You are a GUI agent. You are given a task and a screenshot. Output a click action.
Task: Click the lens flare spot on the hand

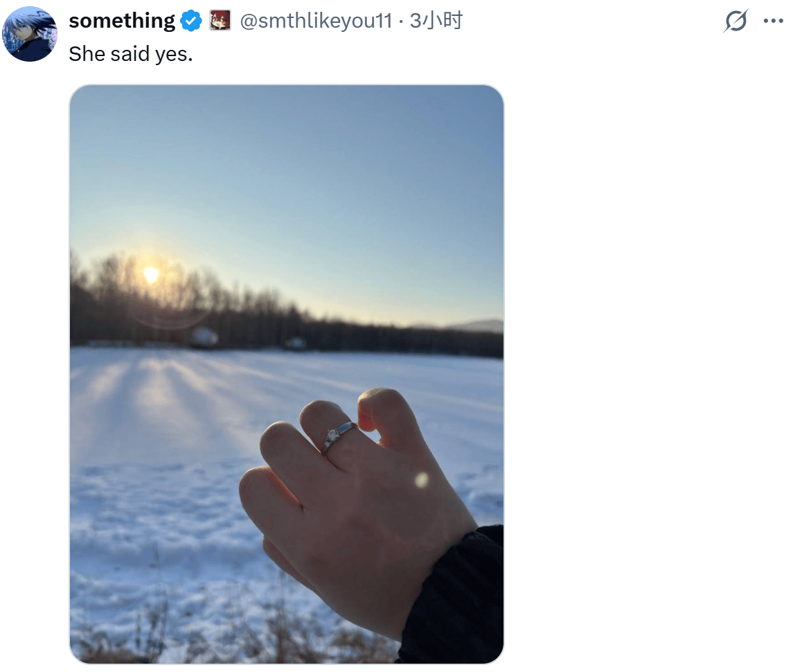coord(421,479)
